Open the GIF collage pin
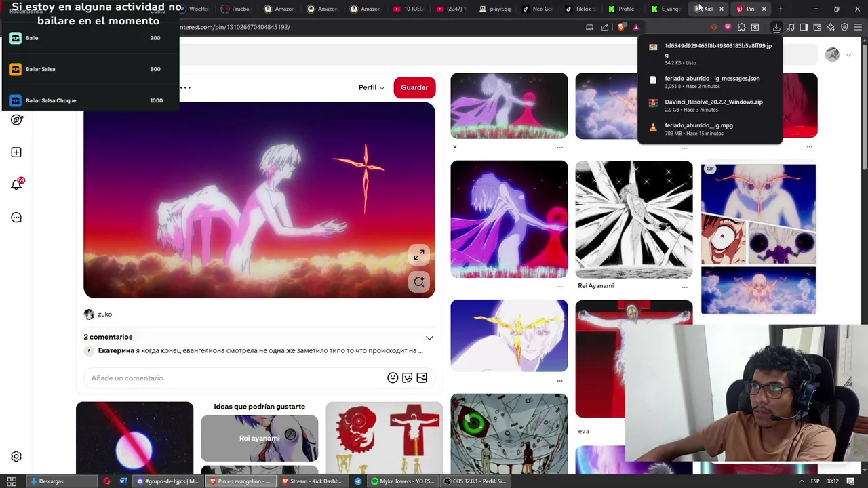Screen dimensions: 868x488 (x=758, y=239)
